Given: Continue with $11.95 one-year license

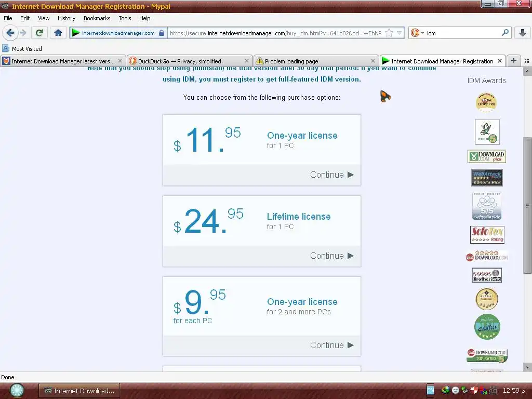Looking at the screenshot, I should tap(332, 175).
